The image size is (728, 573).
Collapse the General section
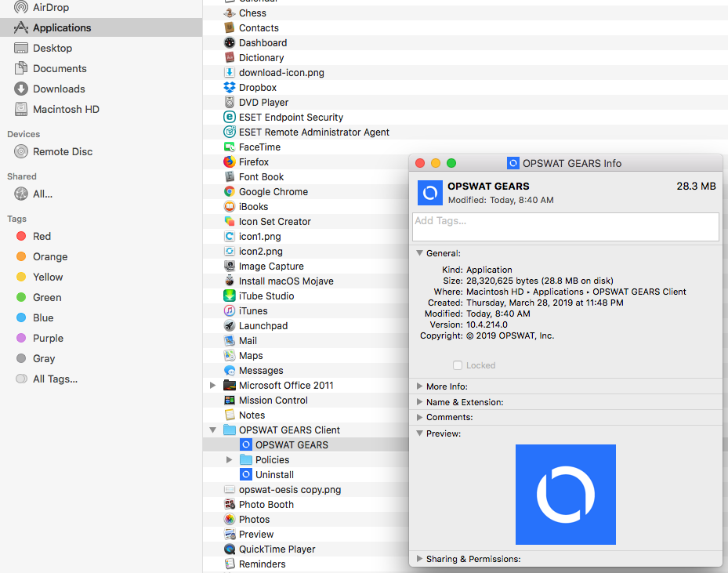[419, 253]
